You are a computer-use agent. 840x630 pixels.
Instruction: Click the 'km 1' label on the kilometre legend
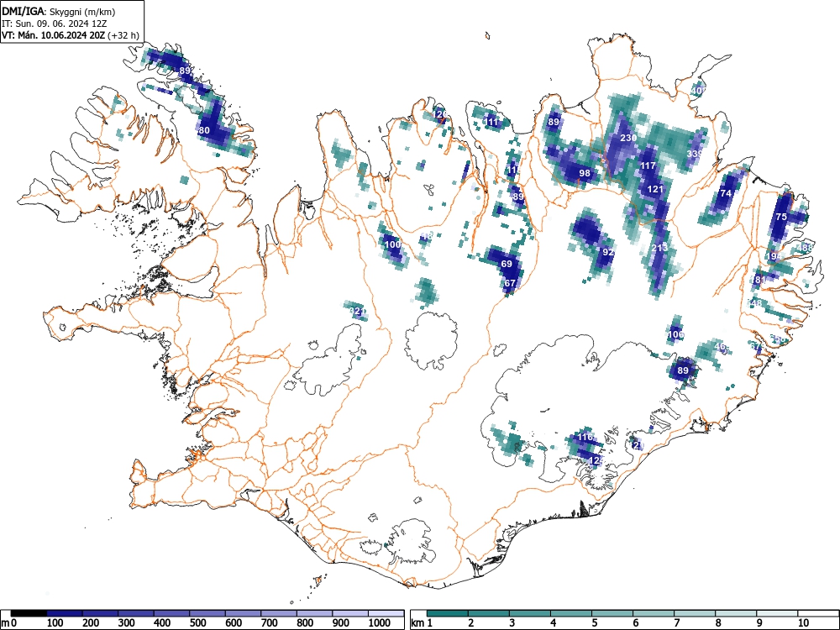point(422,623)
